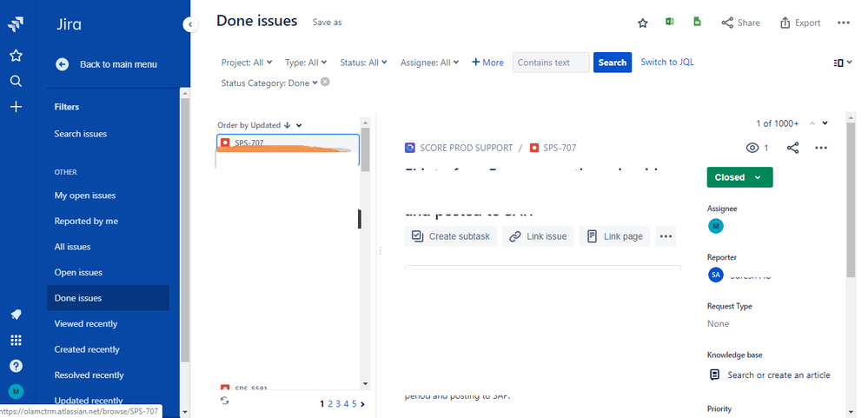868x418 pixels.
Task: Open the app switcher grid icon
Action: pyautogui.click(x=16, y=340)
